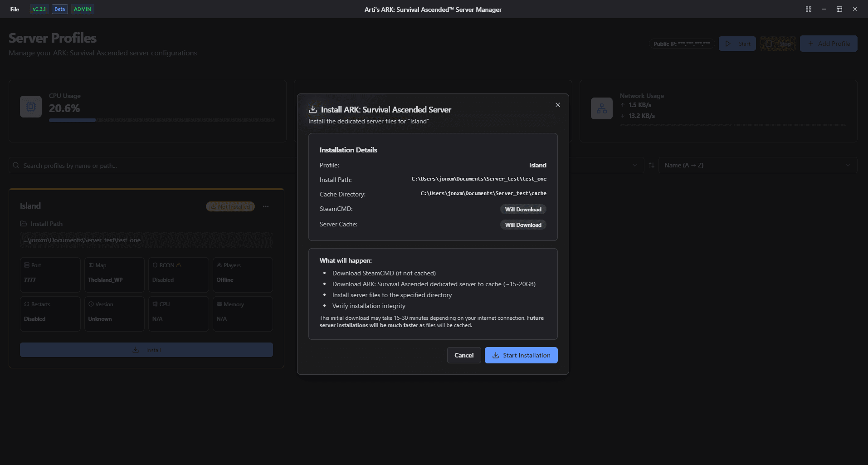Click the Start Installation button
This screenshot has height=465, width=868.
[x=521, y=355]
